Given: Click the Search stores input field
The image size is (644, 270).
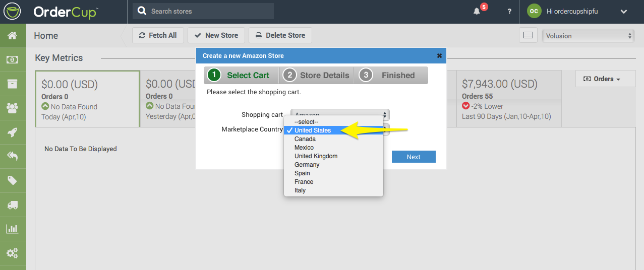Looking at the screenshot, I should (x=203, y=11).
